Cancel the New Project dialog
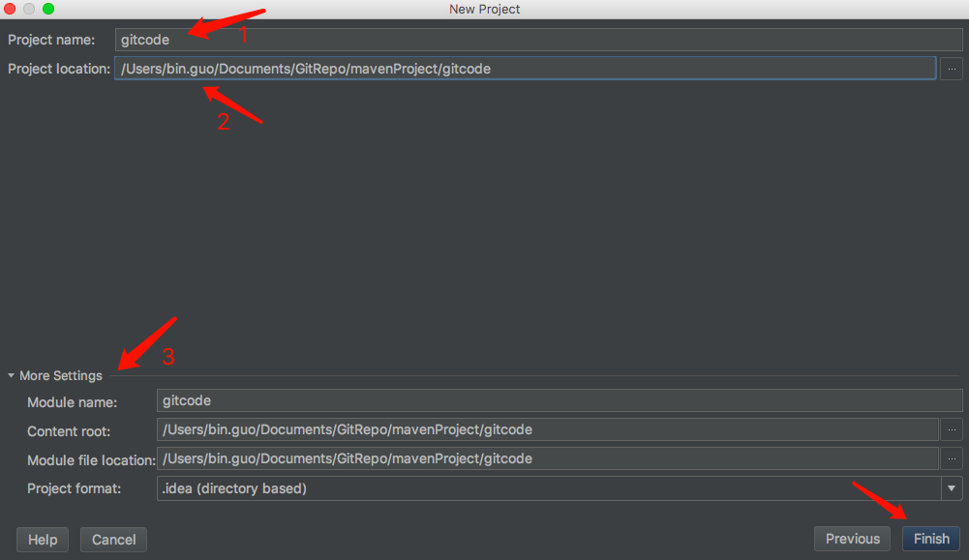 pyautogui.click(x=113, y=540)
